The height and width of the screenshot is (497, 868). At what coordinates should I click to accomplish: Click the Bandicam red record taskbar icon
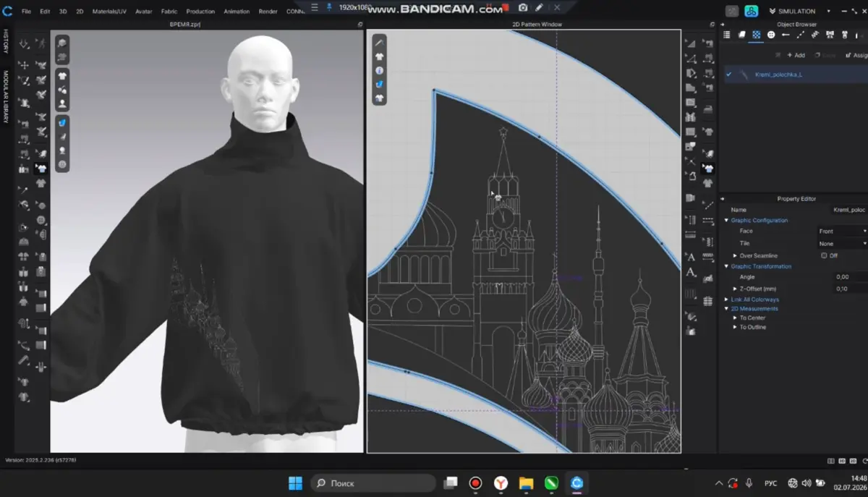[x=475, y=483]
